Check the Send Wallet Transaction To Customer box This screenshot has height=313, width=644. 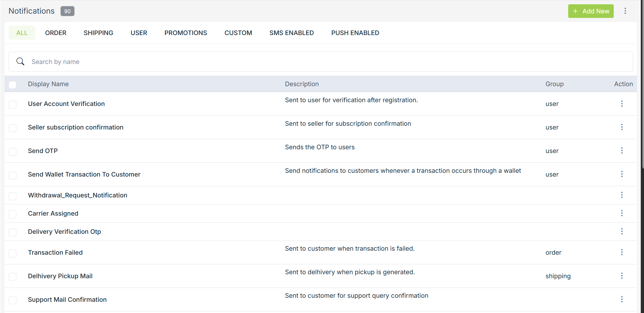coord(13,175)
